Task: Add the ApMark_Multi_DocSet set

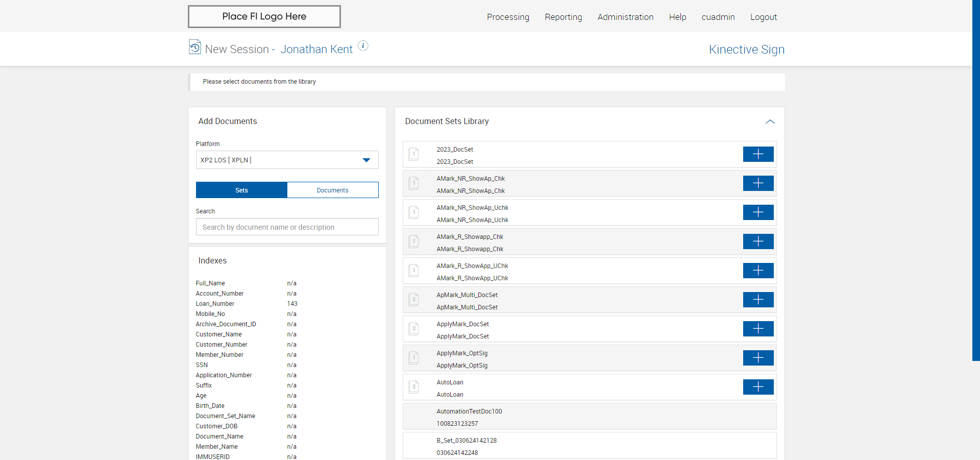Action: click(758, 300)
